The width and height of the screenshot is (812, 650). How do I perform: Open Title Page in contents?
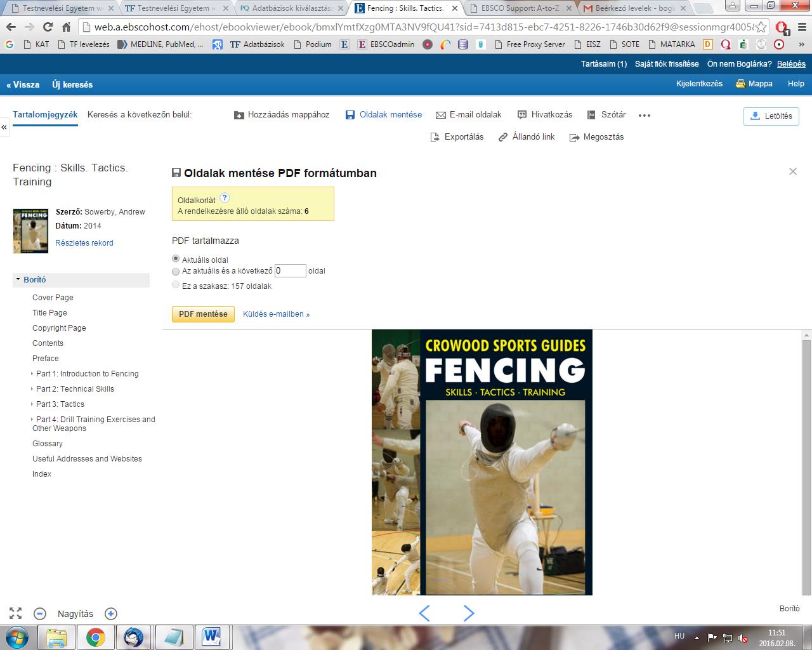[49, 313]
